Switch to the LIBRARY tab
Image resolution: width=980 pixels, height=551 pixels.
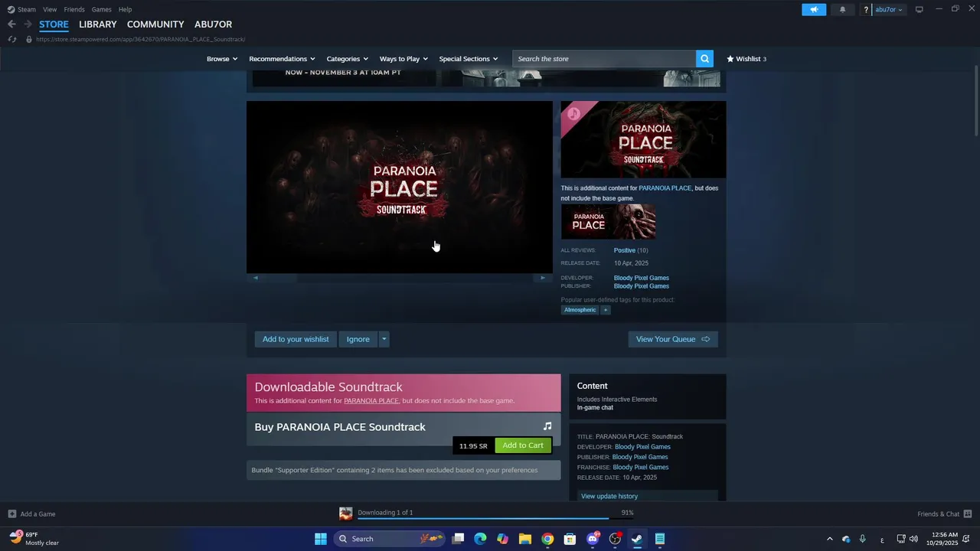[x=98, y=24]
